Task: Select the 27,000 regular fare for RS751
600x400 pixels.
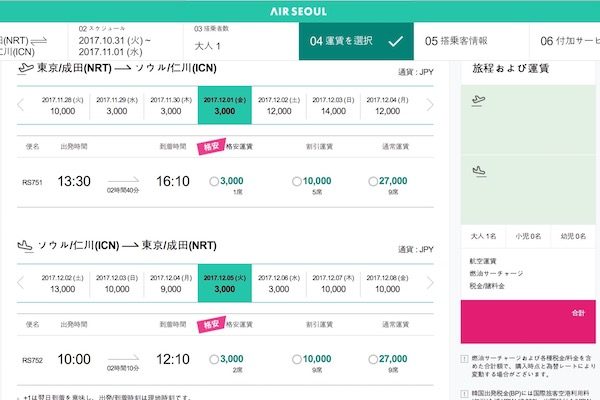Action: pos(373,181)
